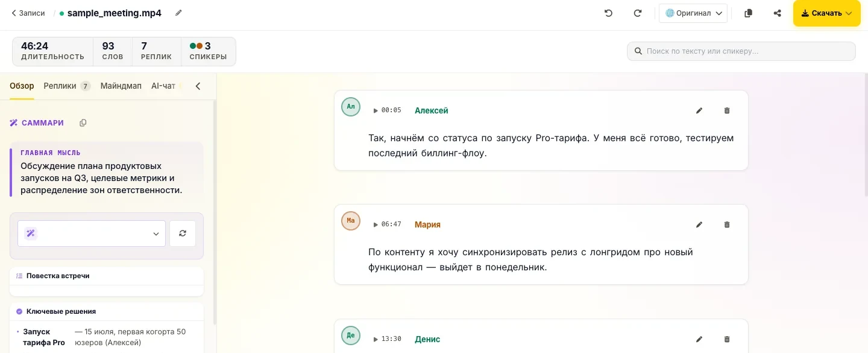Viewport: 868px width, 353px height.
Task: Delete Мария's replica with trash icon
Action: 727,224
